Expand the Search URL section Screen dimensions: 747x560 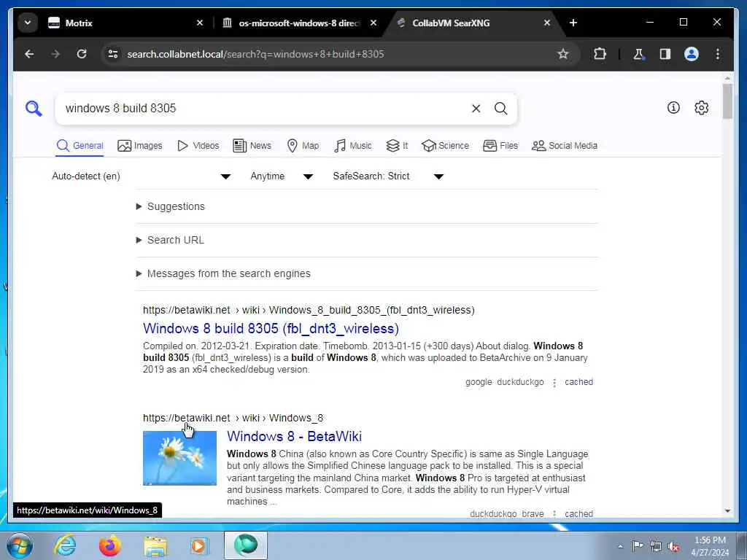tap(170, 240)
